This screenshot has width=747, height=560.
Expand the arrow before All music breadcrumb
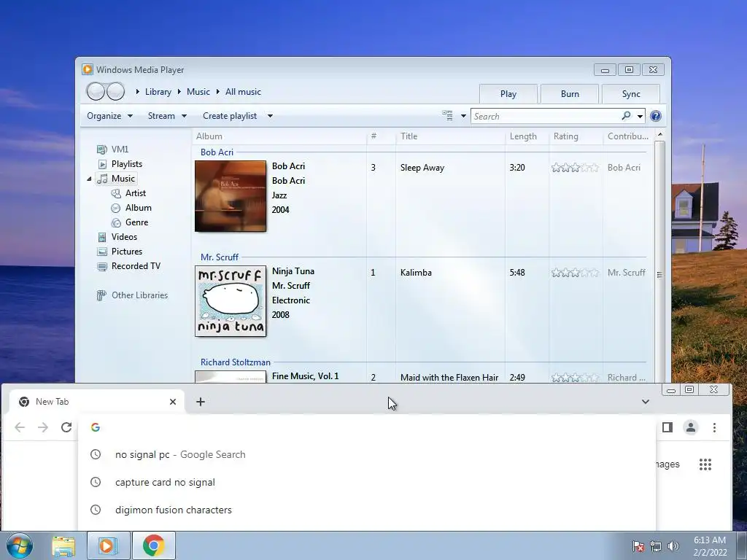tap(217, 91)
